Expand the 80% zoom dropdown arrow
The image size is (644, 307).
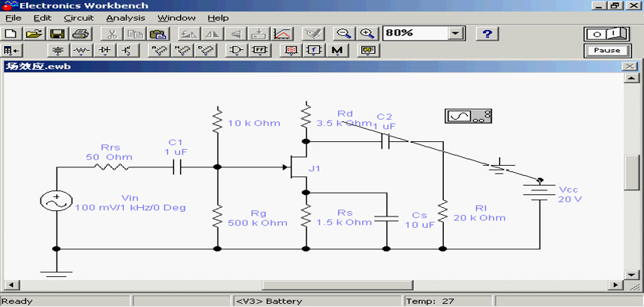point(455,34)
